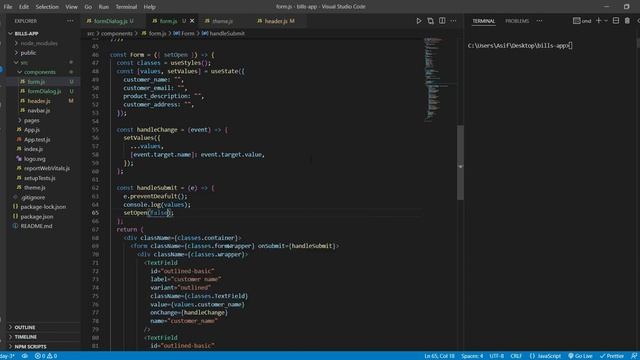
Task: Expand the node_modules folder
Action: pyautogui.click(x=39, y=43)
